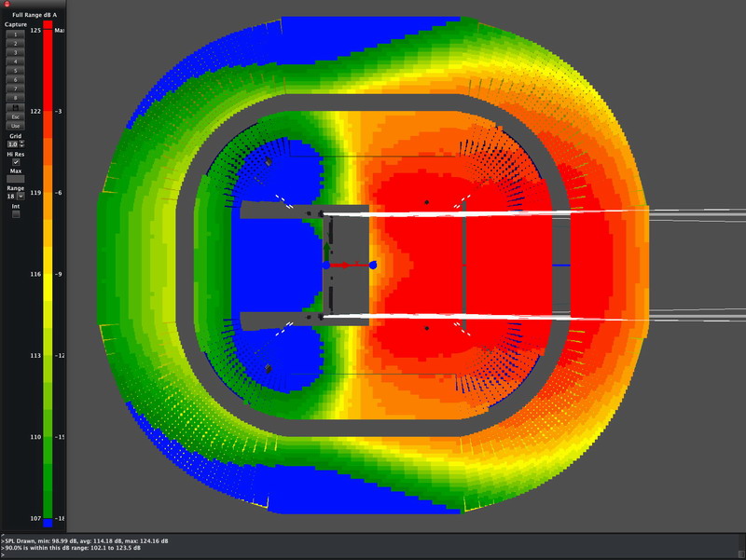Disable the Hi Res checkbox
746x560 pixels.
pyautogui.click(x=16, y=162)
